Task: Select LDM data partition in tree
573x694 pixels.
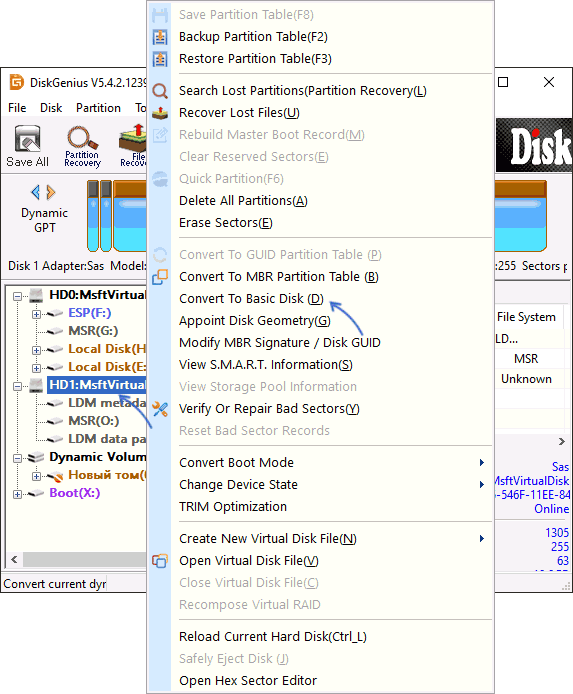Action: (107, 439)
